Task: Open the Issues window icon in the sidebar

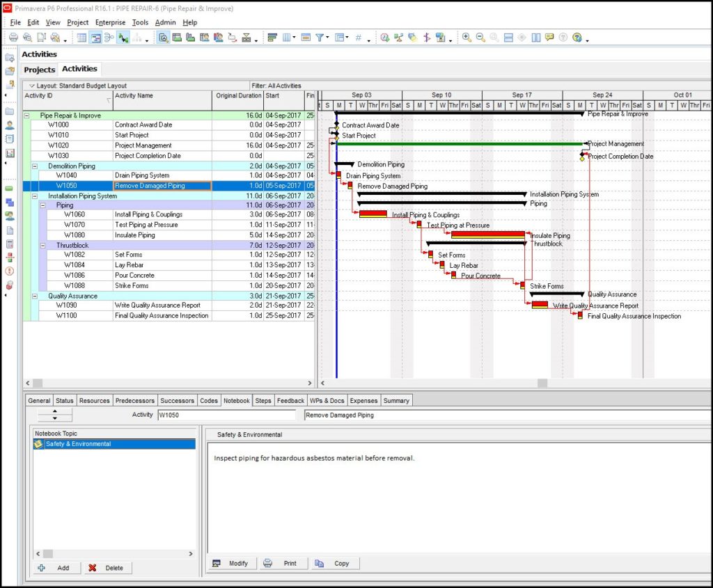Action: click(9, 270)
